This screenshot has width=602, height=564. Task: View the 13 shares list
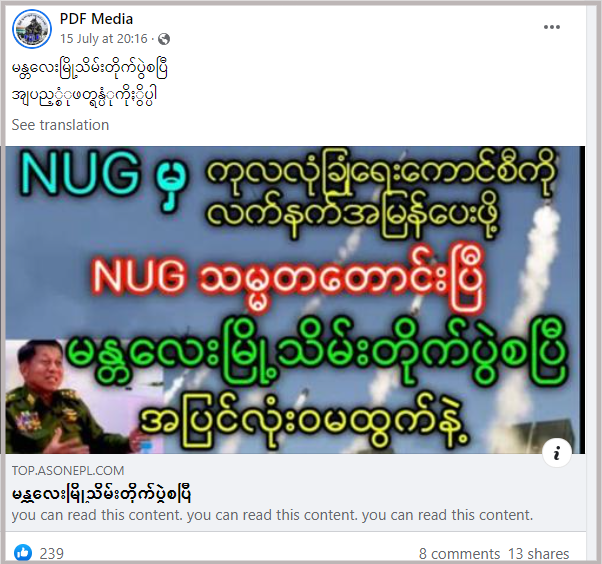point(539,554)
